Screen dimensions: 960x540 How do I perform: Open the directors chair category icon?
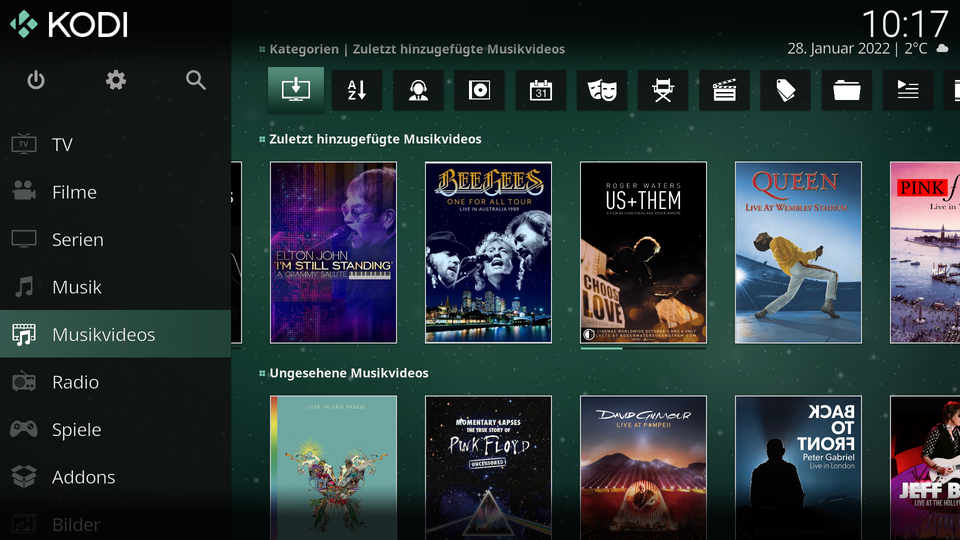(x=663, y=90)
